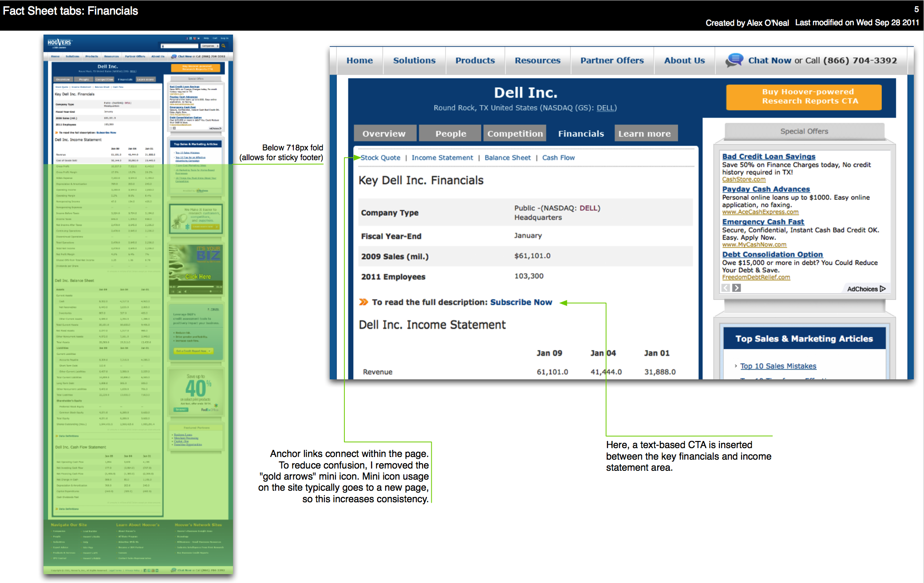Click the search input field in thumbnail header
The image size is (924, 583).
point(180,46)
